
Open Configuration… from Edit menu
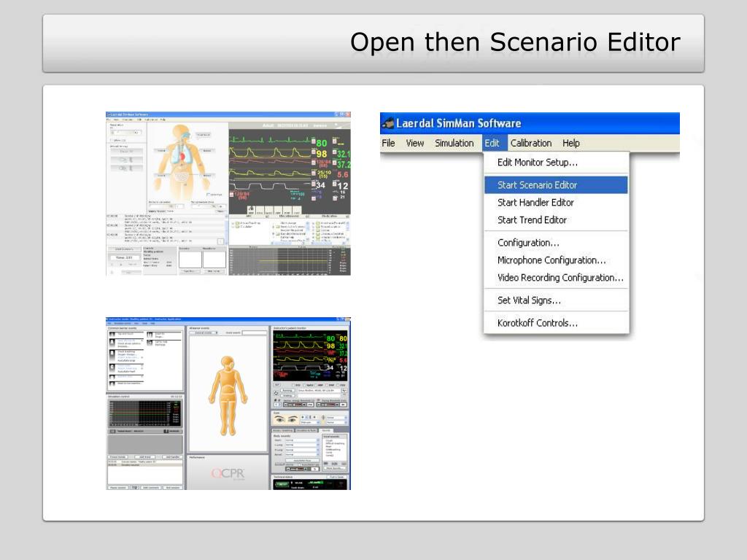click(556, 243)
